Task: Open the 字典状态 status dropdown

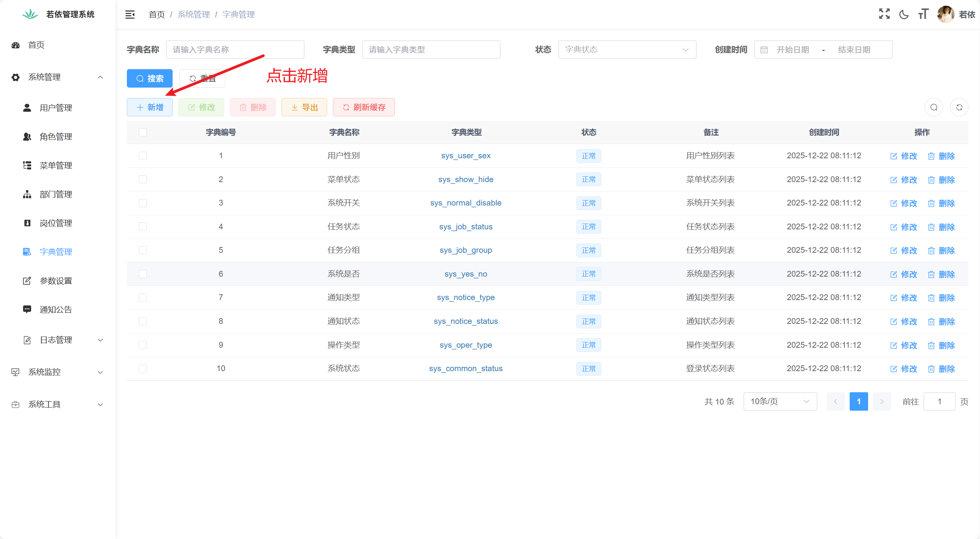Action: click(x=627, y=50)
